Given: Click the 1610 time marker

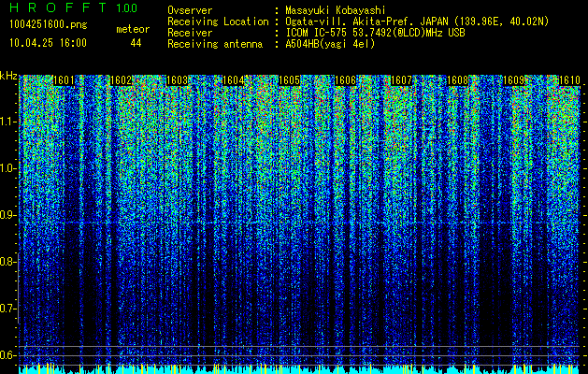Looking at the screenshot, I should coord(569,80).
